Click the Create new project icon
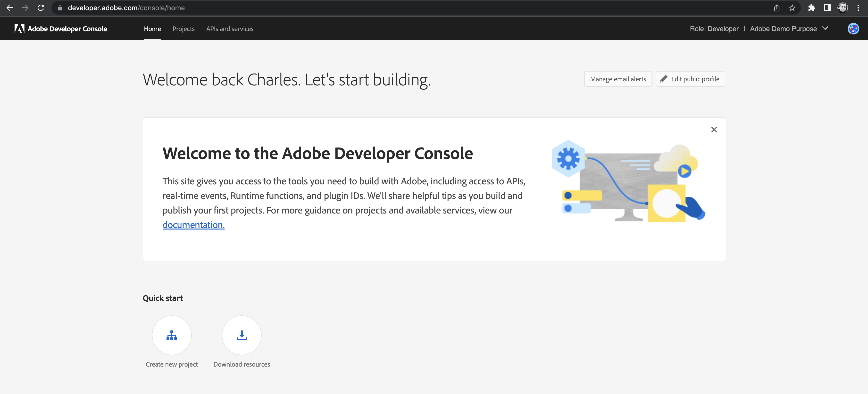The image size is (868, 394). click(172, 335)
